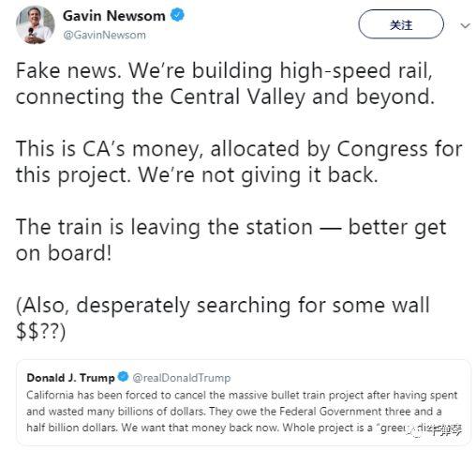Image resolution: width=476 pixels, height=451 pixels.
Task: Click the Donald J. Trump name in the quoted tweet
Action: pos(70,378)
